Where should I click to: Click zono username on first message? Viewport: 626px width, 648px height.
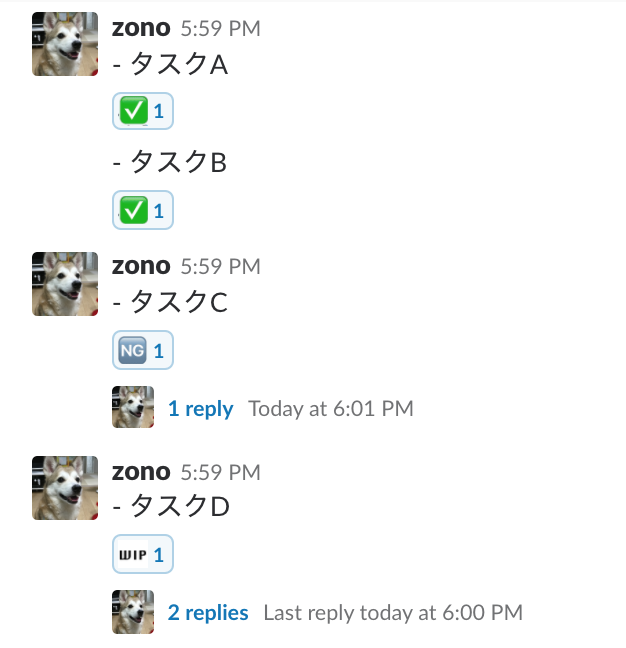click(x=141, y=28)
